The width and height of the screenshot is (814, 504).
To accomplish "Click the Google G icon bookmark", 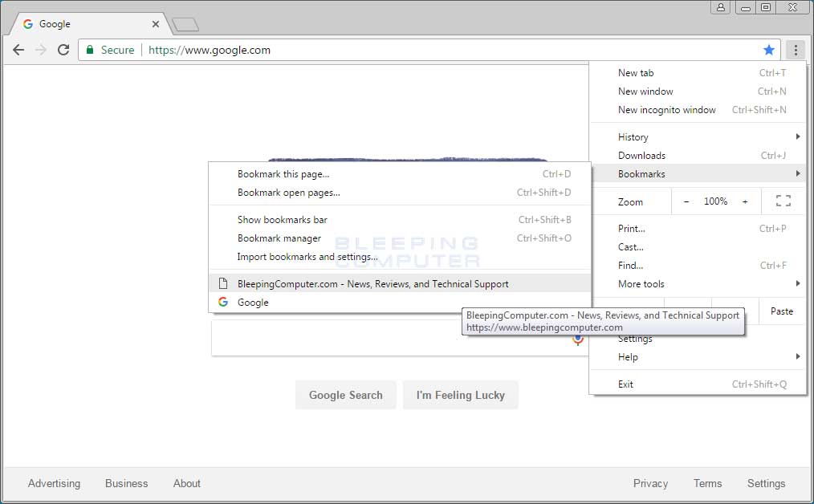I will 222,302.
